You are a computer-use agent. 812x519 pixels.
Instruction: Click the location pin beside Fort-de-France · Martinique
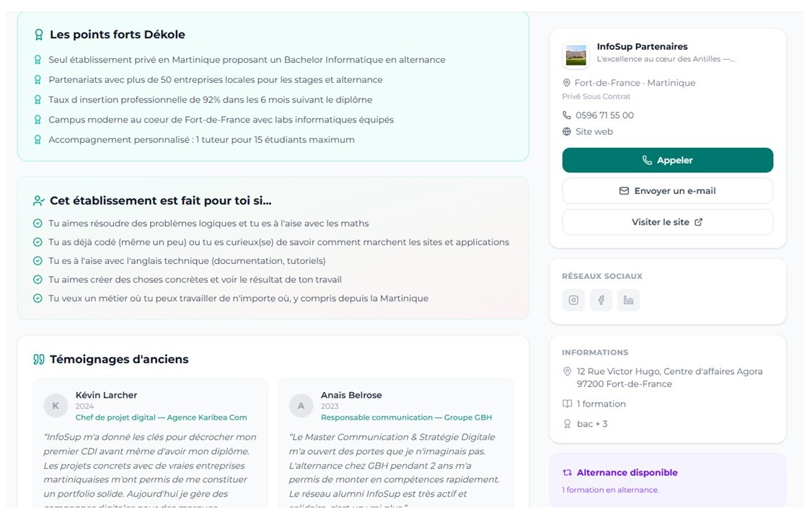(x=567, y=83)
